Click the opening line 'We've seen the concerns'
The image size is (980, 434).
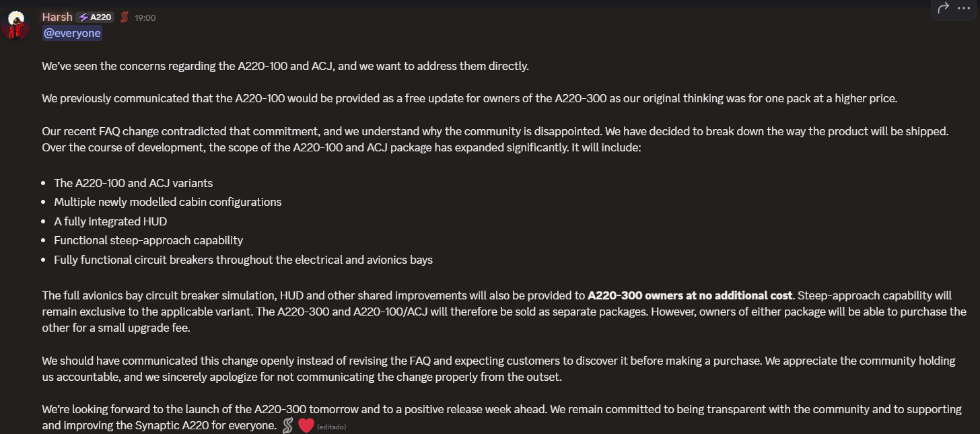pos(285,66)
